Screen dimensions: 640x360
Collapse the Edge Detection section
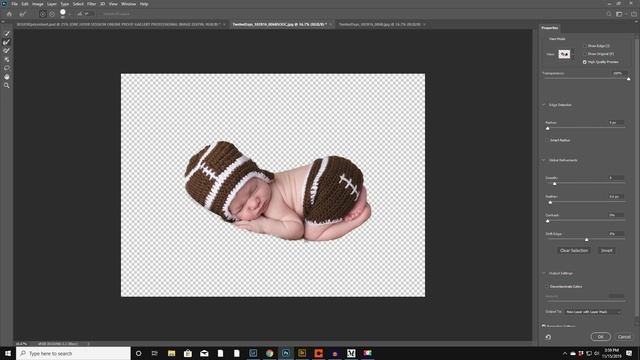click(544, 105)
